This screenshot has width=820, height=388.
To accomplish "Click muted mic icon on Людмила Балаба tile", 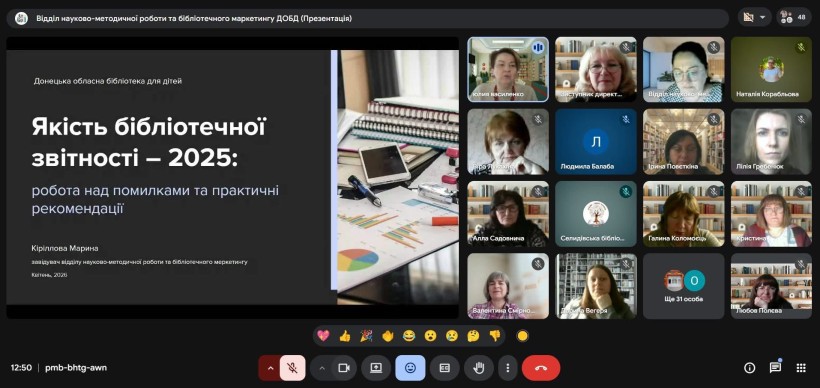I will 625,120.
